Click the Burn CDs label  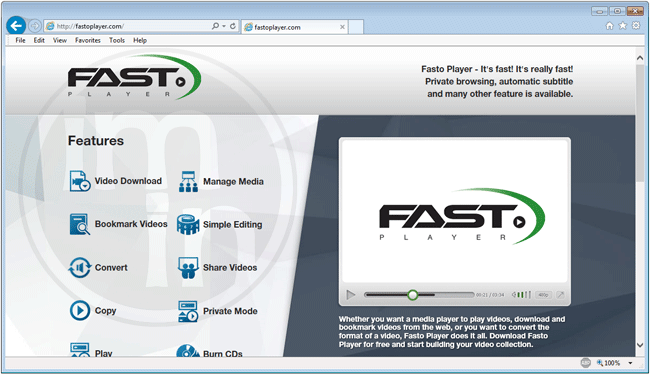click(223, 354)
